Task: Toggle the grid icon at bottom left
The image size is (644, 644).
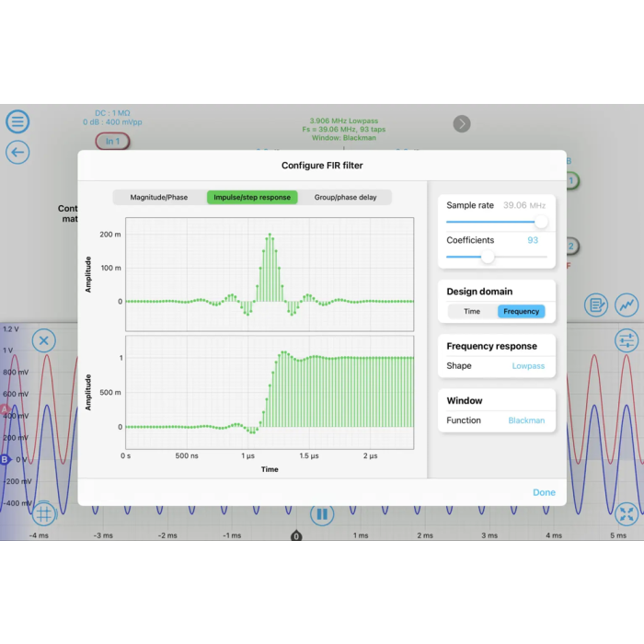Action: [x=44, y=513]
